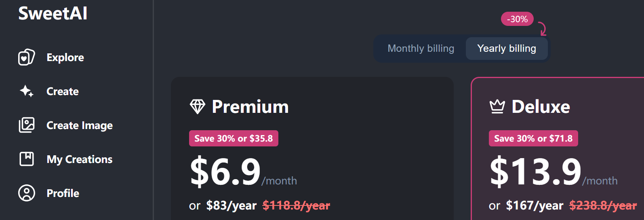Click the Profile avatar icon
Viewport: 644px width, 220px height.
(x=27, y=193)
